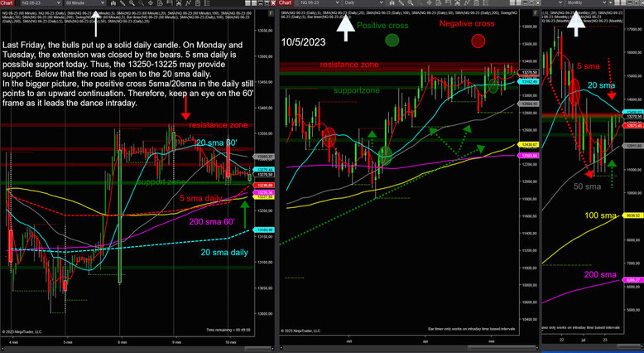Select drawing tools pencil in 60 Minute chart
Viewport: 644px width, 353px height.
coord(122,2)
